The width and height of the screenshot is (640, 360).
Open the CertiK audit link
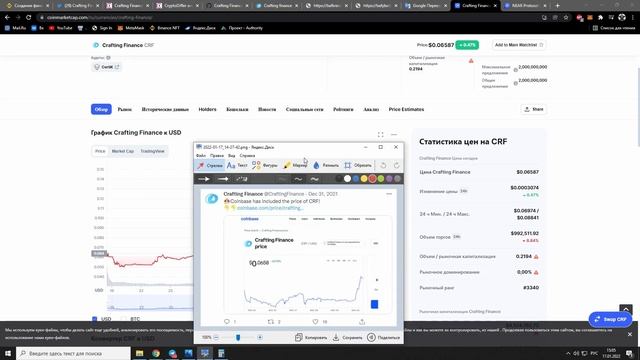pos(107,67)
